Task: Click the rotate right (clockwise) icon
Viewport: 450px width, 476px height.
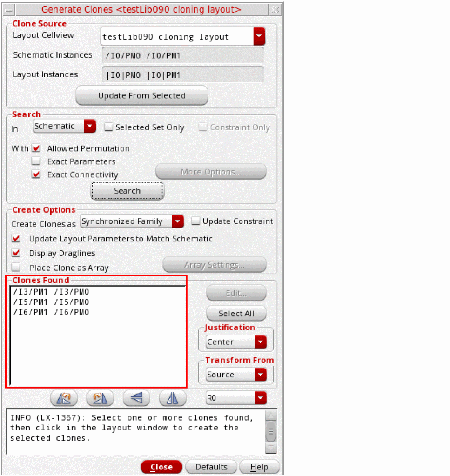Action: (x=100, y=398)
